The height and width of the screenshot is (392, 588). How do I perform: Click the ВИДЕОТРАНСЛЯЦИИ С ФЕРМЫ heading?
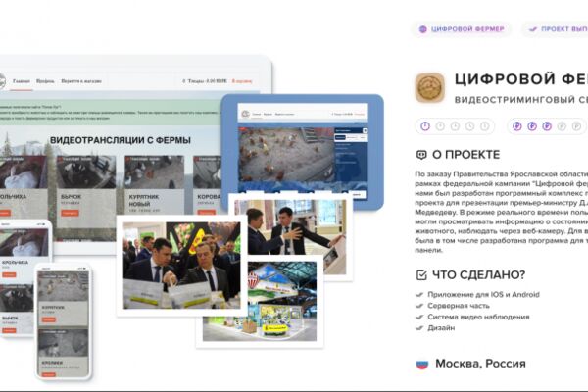(120, 140)
